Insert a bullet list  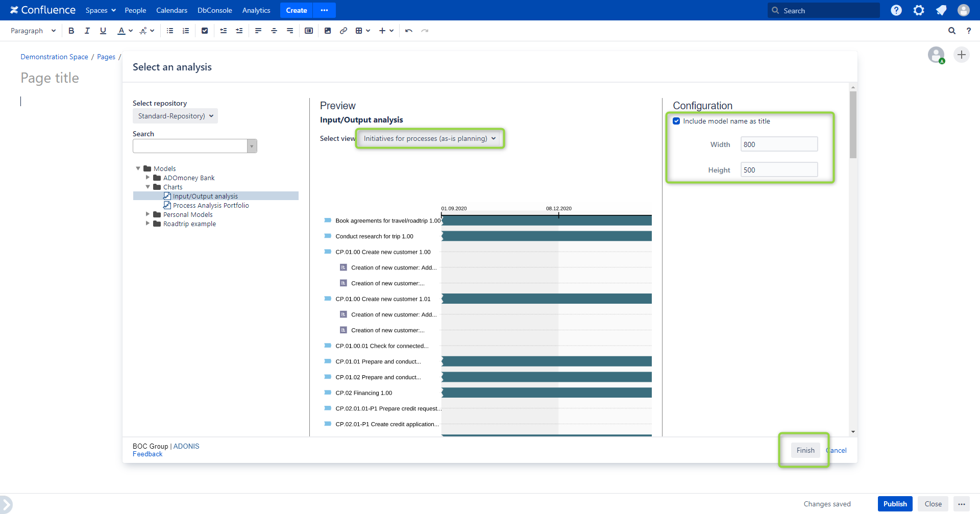[x=170, y=31]
